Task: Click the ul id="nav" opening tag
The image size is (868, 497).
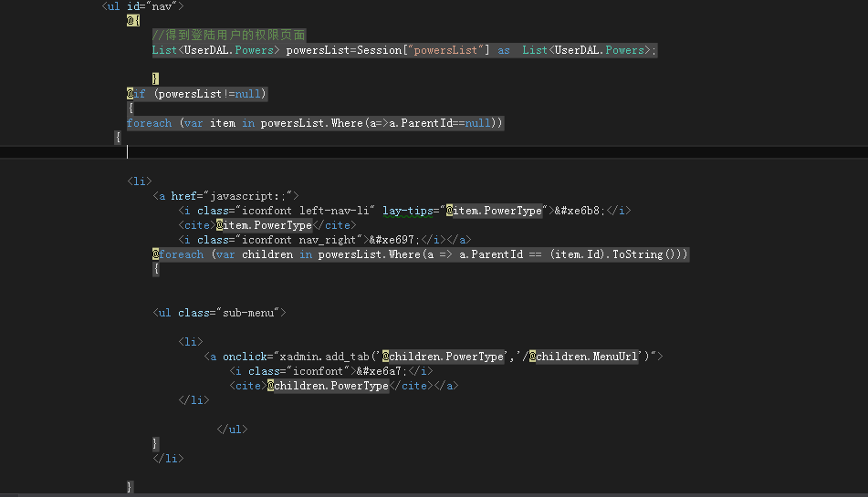Action: pos(142,6)
